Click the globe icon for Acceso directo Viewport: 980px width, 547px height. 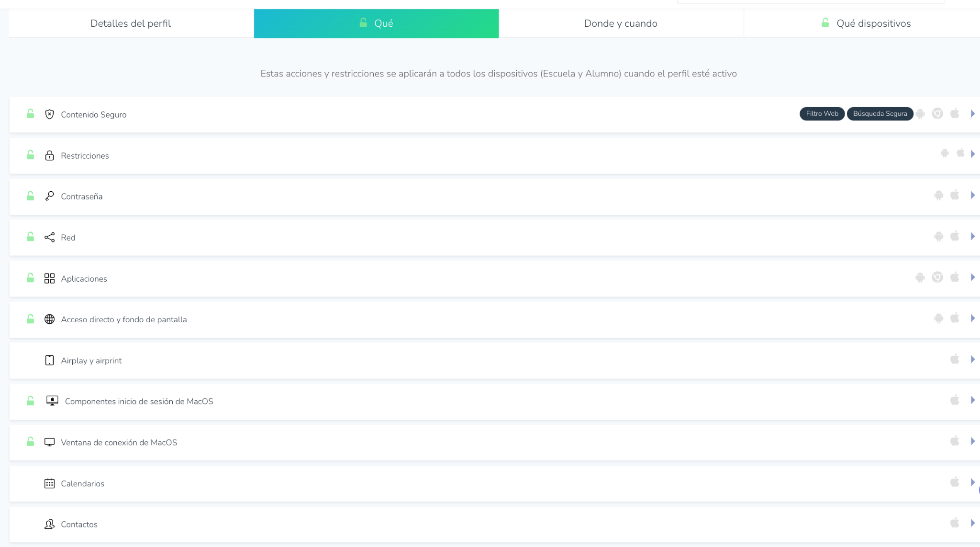[49, 319]
